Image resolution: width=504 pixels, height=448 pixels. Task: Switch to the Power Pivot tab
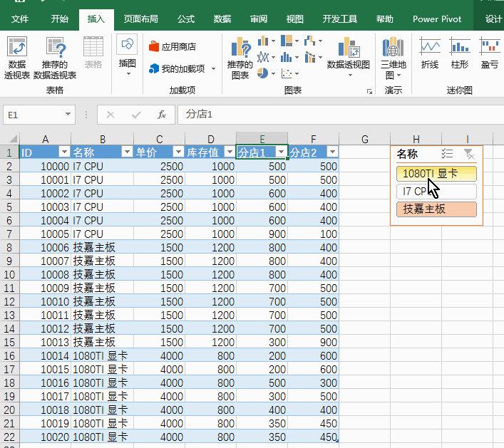point(437,19)
